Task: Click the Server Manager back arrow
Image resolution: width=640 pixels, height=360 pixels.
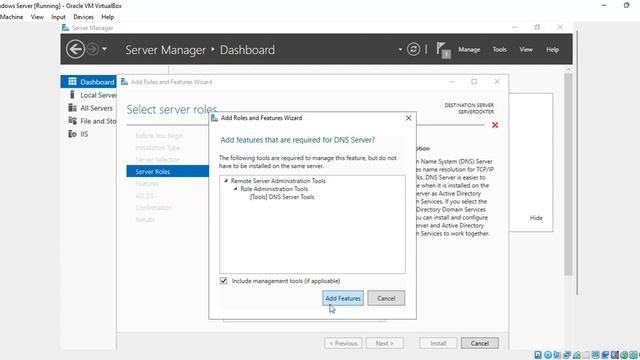Action: click(75, 49)
